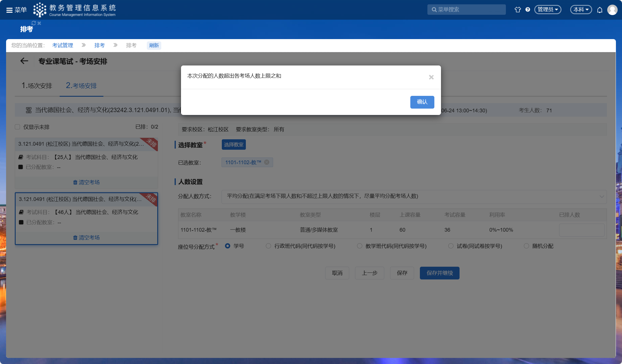
Task: Open the 管理员 role dropdown
Action: click(x=548, y=10)
